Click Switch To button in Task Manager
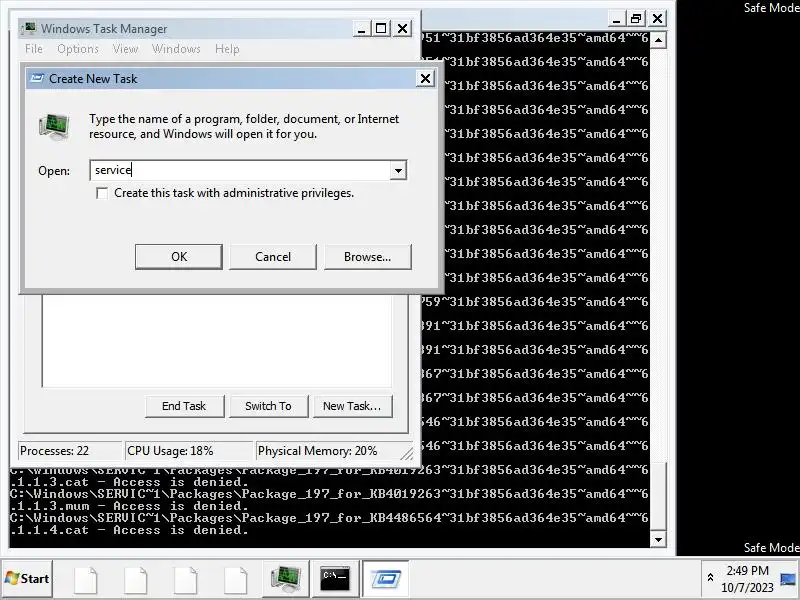 [268, 406]
